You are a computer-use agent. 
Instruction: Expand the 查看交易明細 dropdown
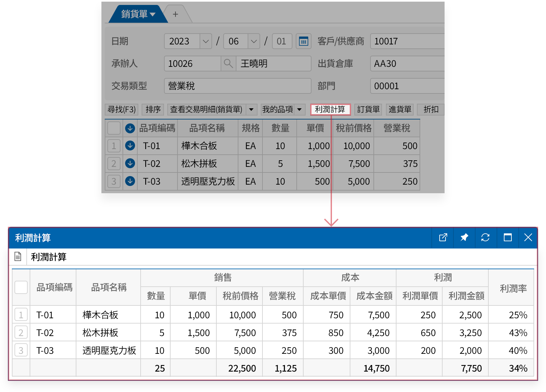(252, 109)
